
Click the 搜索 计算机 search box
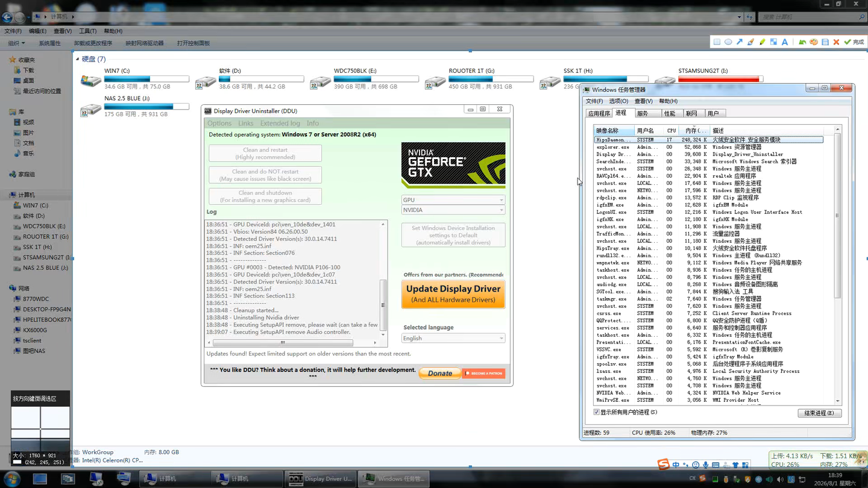[811, 17]
